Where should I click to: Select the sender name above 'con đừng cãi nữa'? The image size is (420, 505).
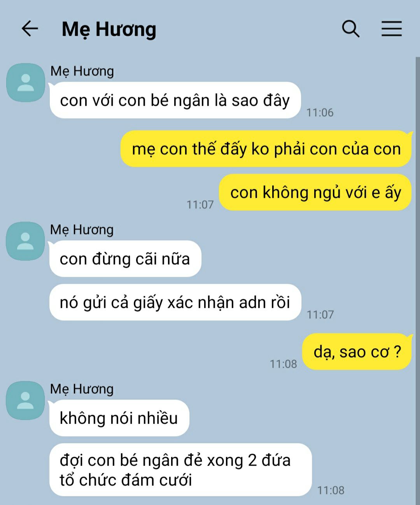coord(82,230)
